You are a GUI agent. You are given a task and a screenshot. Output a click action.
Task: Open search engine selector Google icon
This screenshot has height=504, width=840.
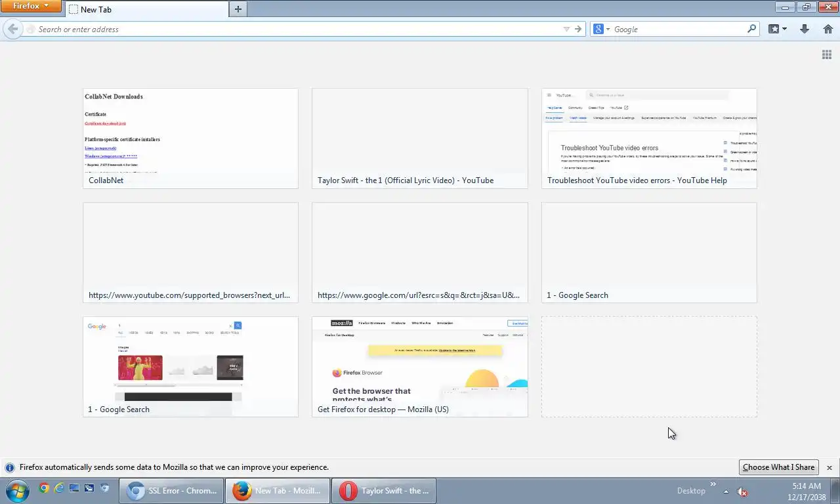tap(600, 29)
